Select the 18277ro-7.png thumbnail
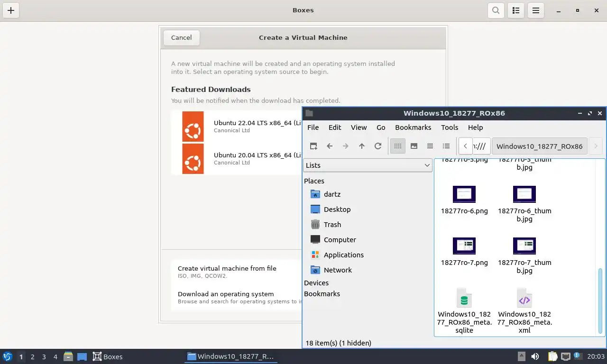This screenshot has width=607, height=364. click(x=464, y=246)
